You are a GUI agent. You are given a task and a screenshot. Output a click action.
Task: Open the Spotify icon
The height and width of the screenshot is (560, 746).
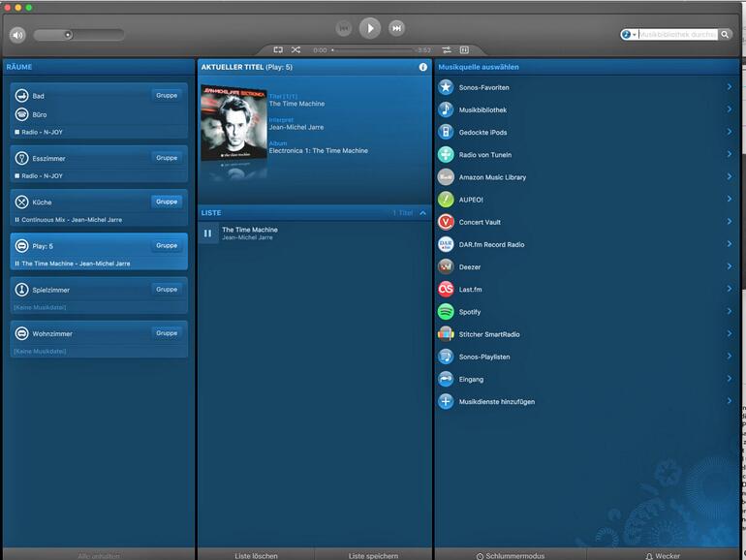pos(446,312)
